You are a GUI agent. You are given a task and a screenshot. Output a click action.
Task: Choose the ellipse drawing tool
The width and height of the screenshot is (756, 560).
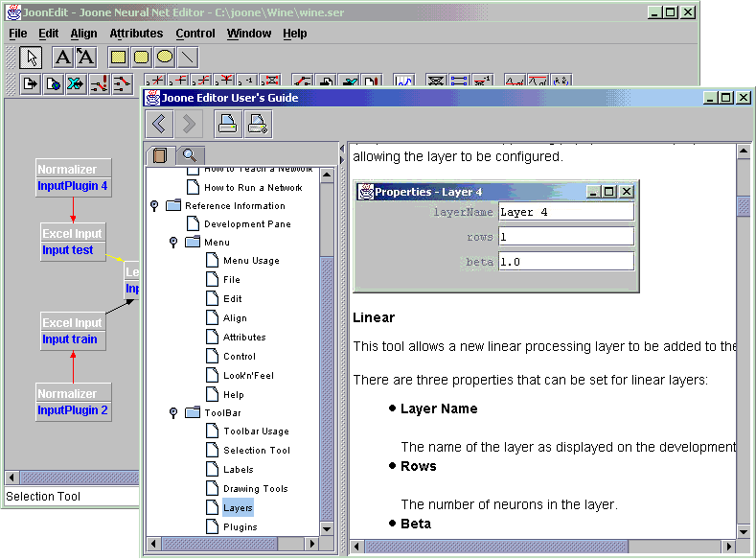(164, 58)
